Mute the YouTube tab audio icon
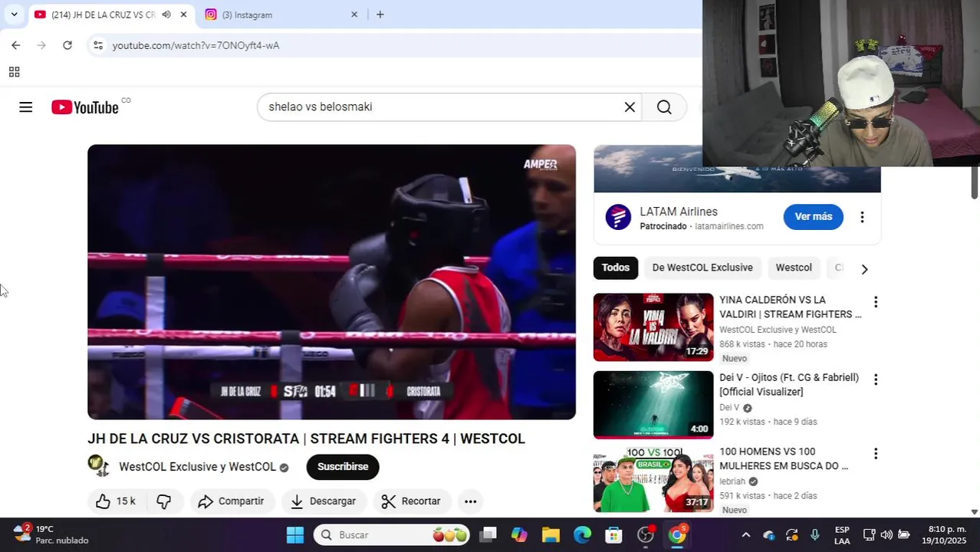The height and width of the screenshot is (552, 980). (166, 15)
